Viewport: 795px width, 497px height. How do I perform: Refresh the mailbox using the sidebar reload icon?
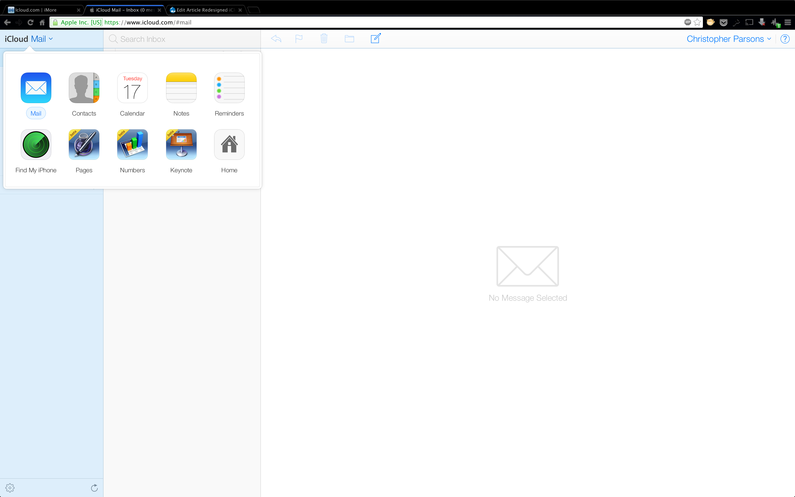coord(94,488)
